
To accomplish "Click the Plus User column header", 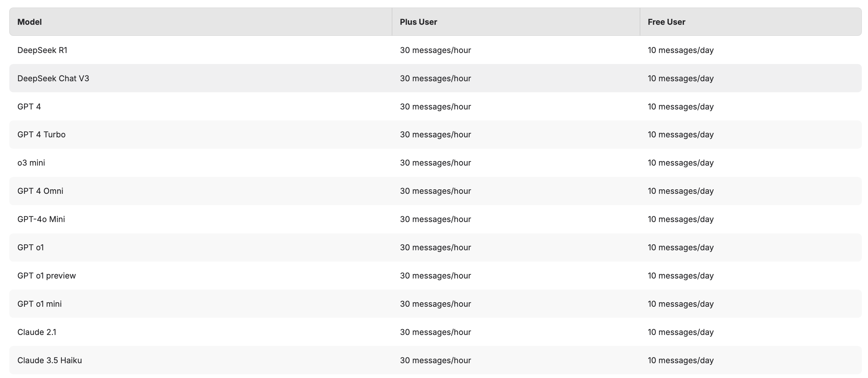I will point(418,22).
